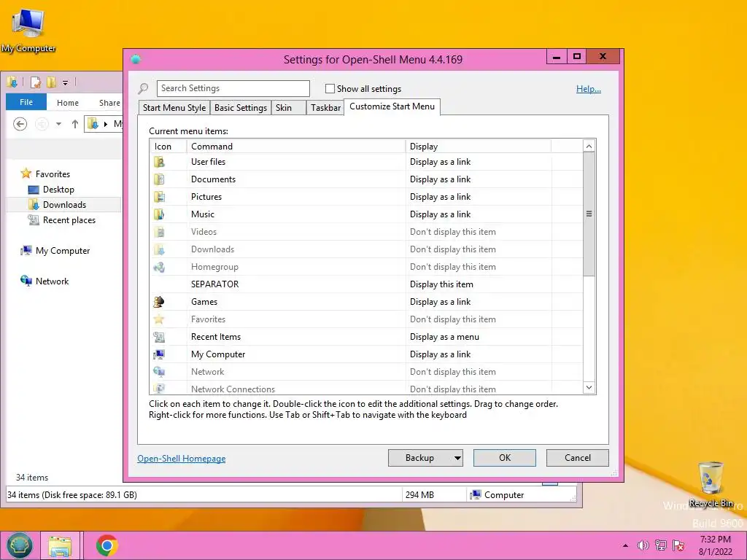Click the My Computer row icon in the list
The image size is (747, 560).
159,354
